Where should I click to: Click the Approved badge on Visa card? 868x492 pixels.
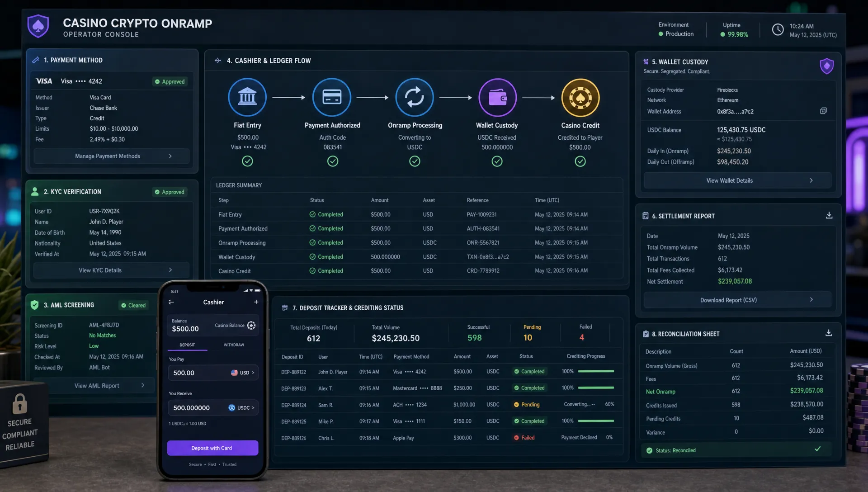click(170, 81)
